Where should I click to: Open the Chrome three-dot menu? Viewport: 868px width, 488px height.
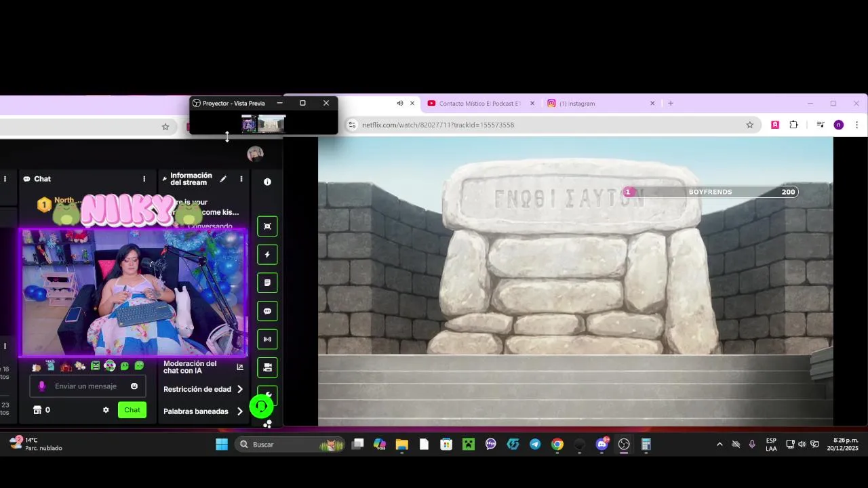pos(856,125)
